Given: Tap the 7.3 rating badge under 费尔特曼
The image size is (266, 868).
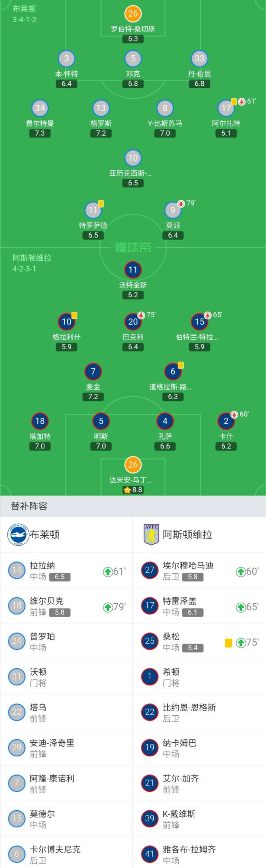Looking at the screenshot, I should 40,133.
